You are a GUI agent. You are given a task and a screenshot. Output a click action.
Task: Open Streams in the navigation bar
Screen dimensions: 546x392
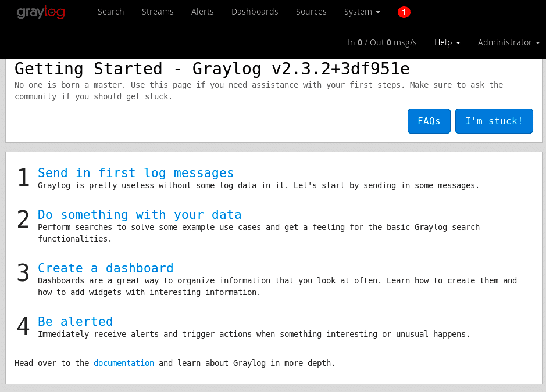click(x=158, y=12)
